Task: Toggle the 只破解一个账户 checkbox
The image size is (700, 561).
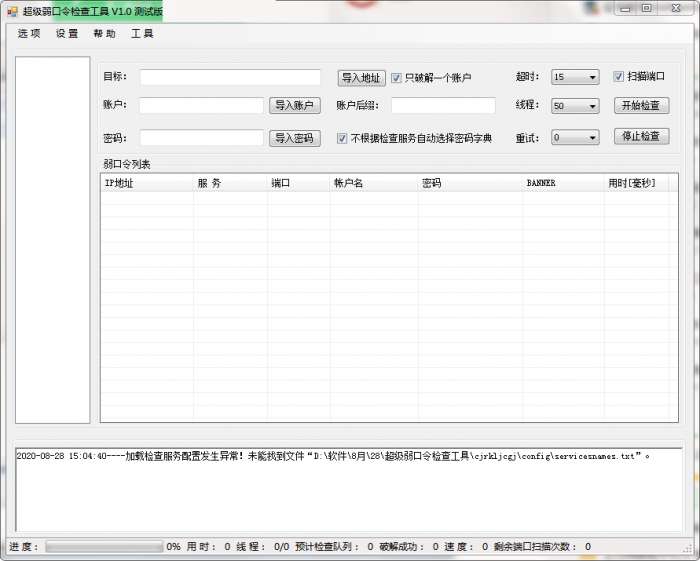Action: point(397,78)
